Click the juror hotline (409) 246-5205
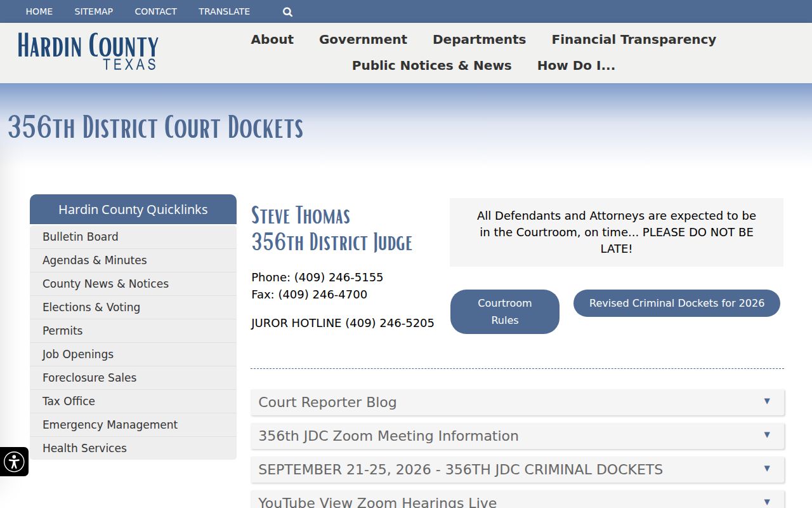This screenshot has width=812, height=508. (x=390, y=323)
